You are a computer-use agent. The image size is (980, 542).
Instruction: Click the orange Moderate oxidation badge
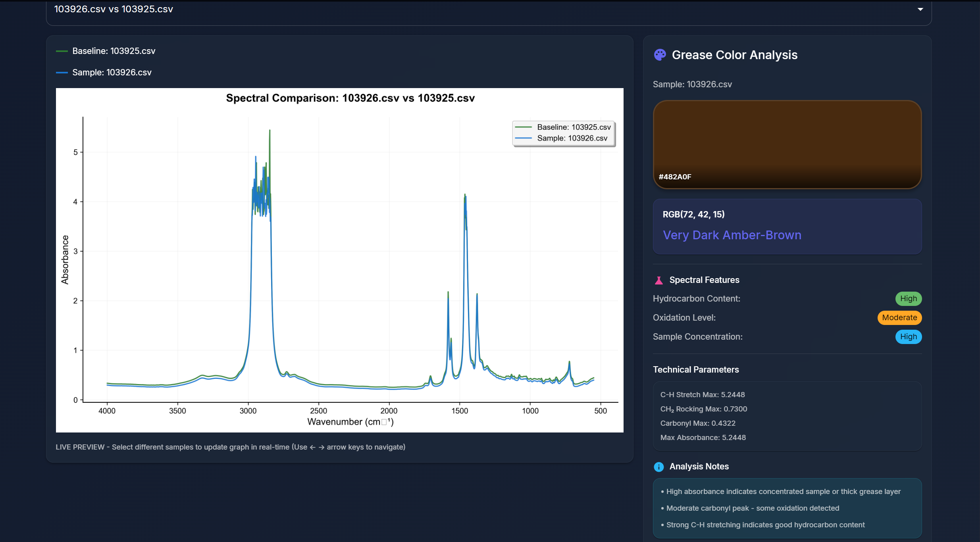pos(899,318)
